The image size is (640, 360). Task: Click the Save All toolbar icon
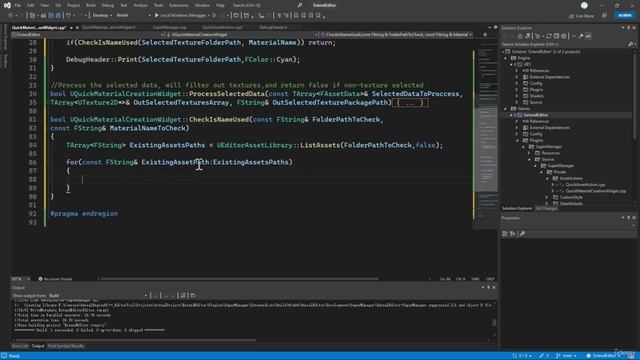pyautogui.click(x=58, y=16)
